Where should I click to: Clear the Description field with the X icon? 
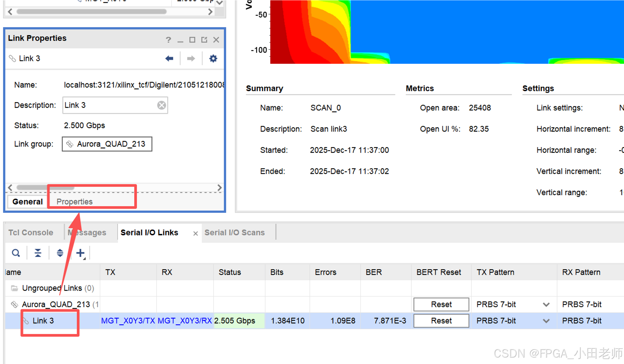[161, 105]
